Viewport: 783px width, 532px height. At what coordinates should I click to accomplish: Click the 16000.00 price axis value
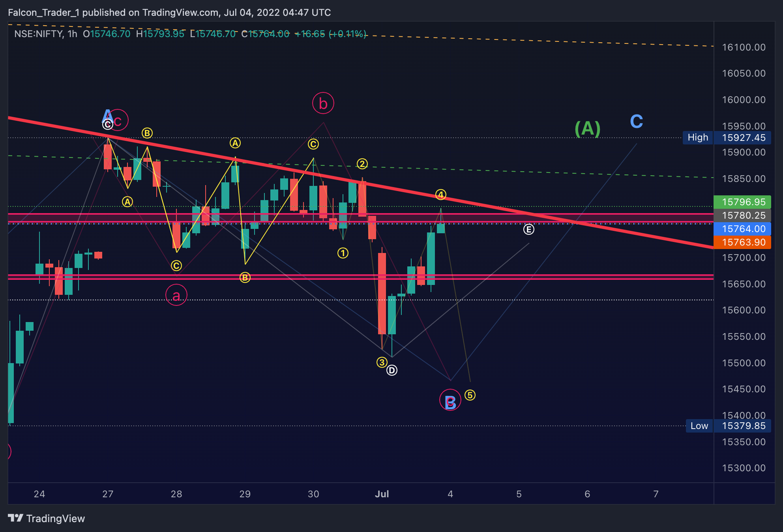(x=744, y=100)
